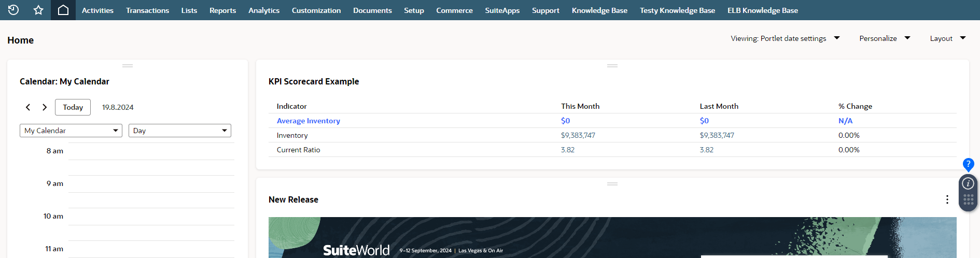The width and height of the screenshot is (980, 258).
Task: Click Inventory This Month $9,383,747
Action: (x=578, y=135)
